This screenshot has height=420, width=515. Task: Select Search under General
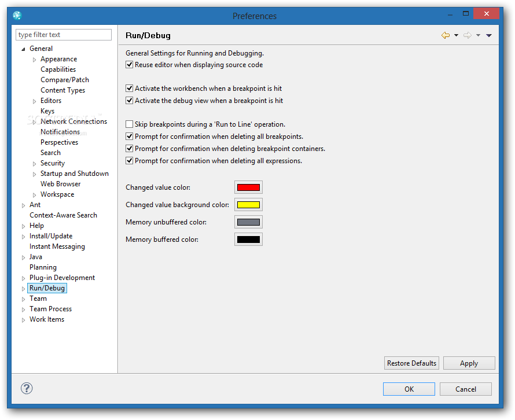pos(50,153)
